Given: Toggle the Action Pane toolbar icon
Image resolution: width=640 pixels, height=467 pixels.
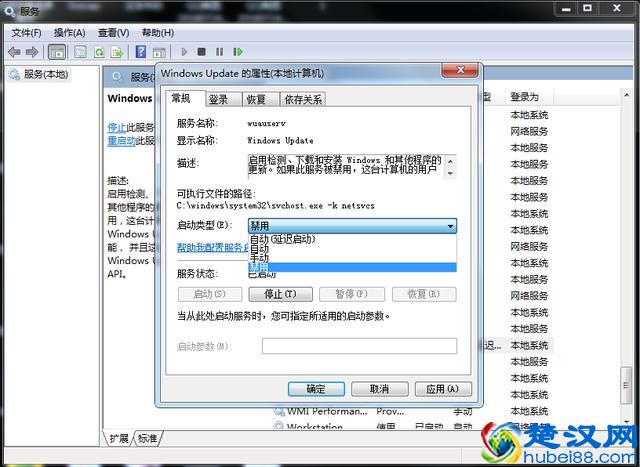Looking at the screenshot, I should tap(159, 52).
